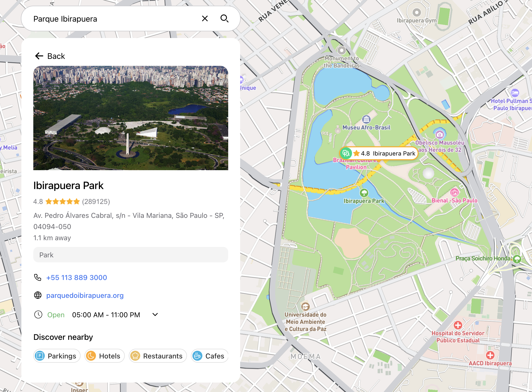Show nearby Cafes
532x392 pixels.
pyautogui.click(x=210, y=356)
